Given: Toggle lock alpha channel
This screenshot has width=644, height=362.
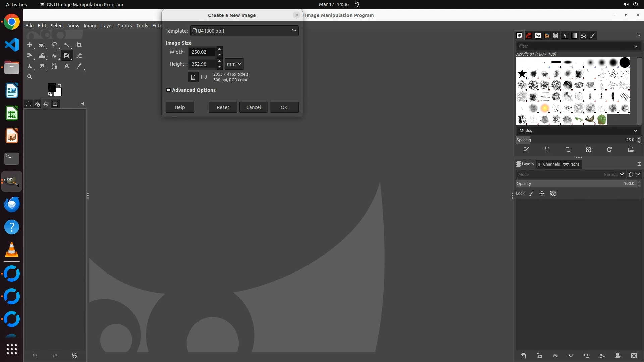Looking at the screenshot, I should pos(553,194).
